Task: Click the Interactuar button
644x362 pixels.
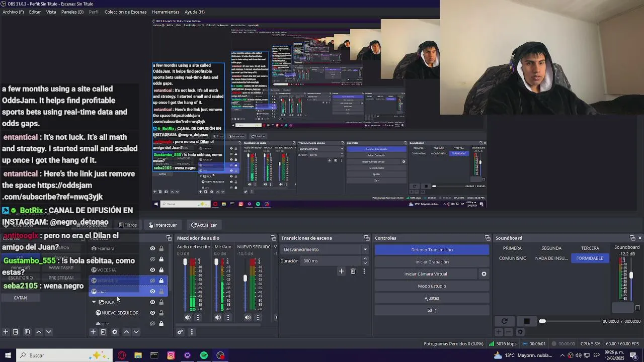Action: 163,225
